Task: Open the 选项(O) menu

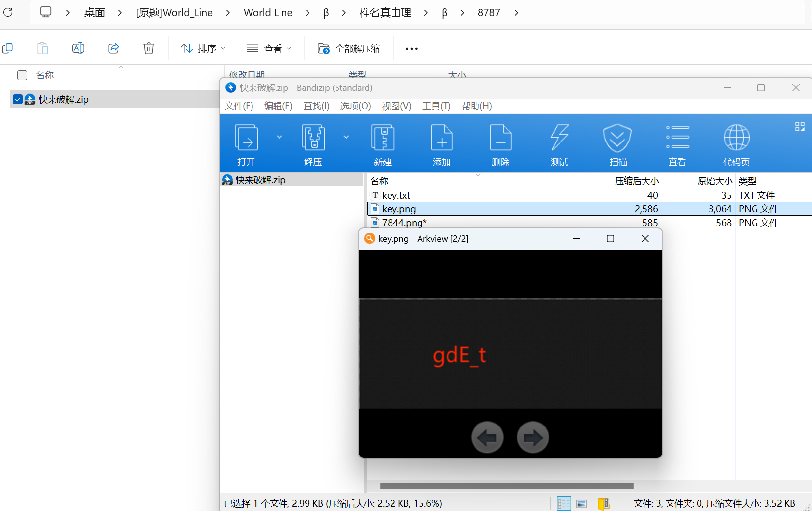Action: pos(356,106)
